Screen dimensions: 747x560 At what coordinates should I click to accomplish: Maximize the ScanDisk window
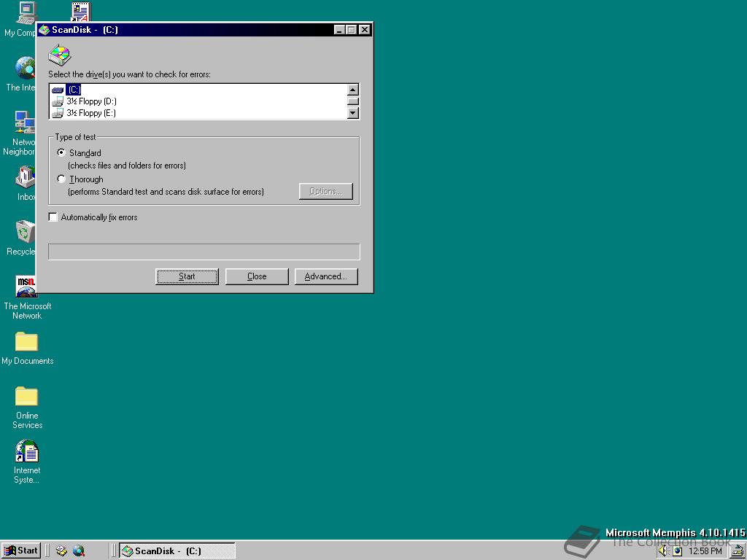351,29
